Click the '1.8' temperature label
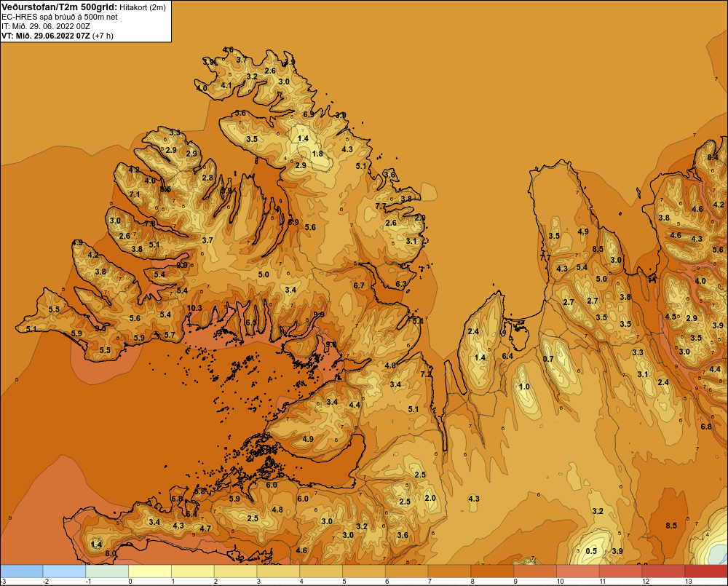 (x=317, y=154)
